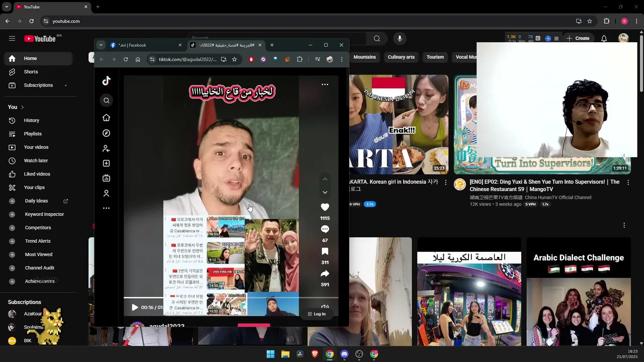This screenshot has height=362, width=644.
Task: Switch to the Facebook tab in TikTok window
Action: (145, 45)
